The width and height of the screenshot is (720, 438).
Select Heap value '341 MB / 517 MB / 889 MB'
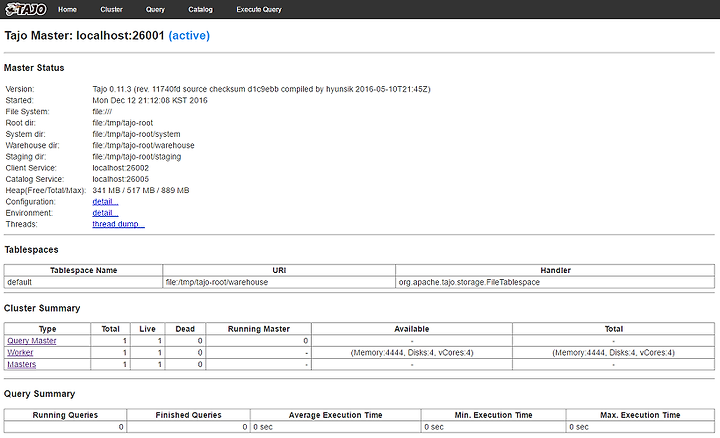(x=141, y=191)
